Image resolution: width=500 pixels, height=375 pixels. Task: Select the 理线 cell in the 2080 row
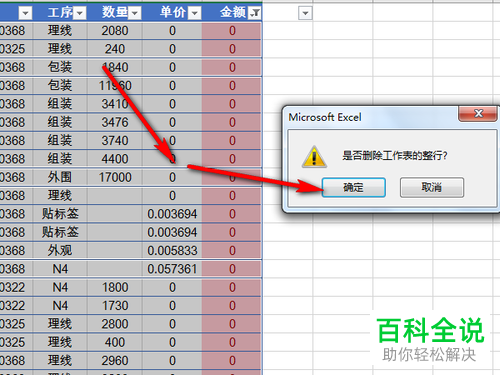point(60,31)
